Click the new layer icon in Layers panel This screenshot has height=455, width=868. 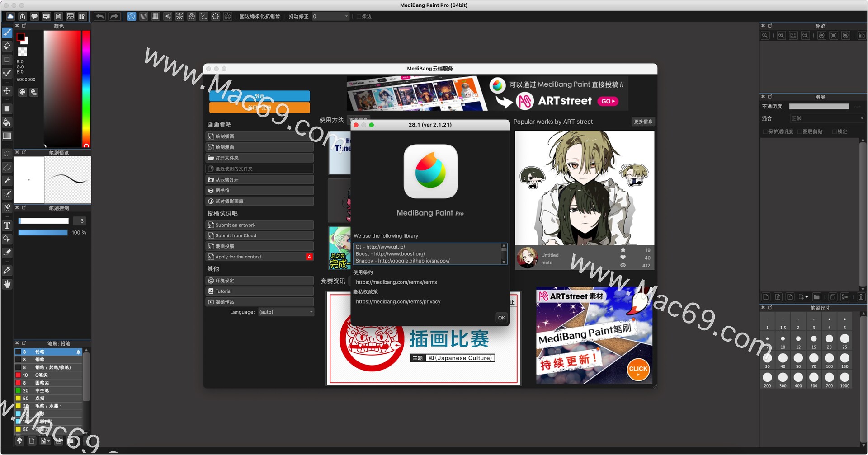766,297
